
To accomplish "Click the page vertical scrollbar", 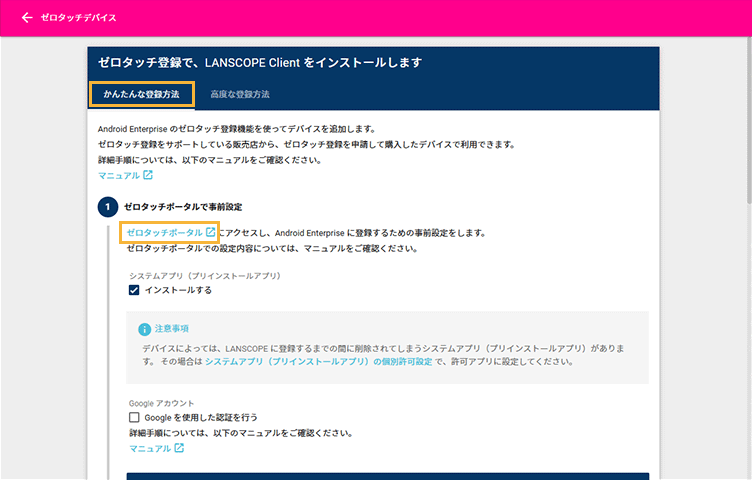I will coord(749,120).
